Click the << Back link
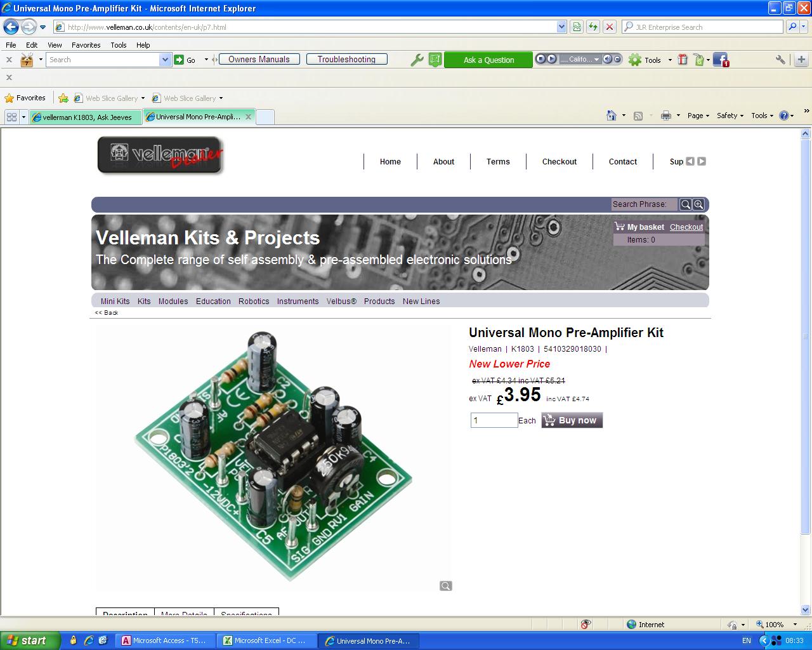Viewport: 812px width, 650px height. [107, 313]
